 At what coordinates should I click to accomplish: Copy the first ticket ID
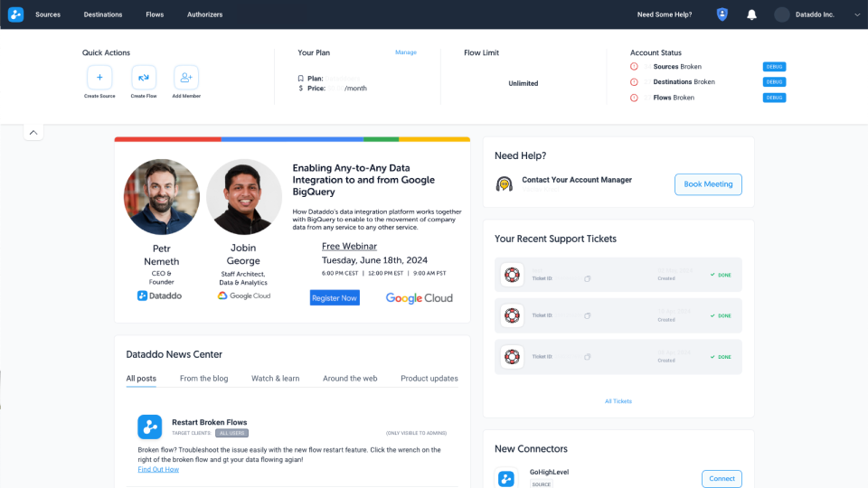coord(588,279)
